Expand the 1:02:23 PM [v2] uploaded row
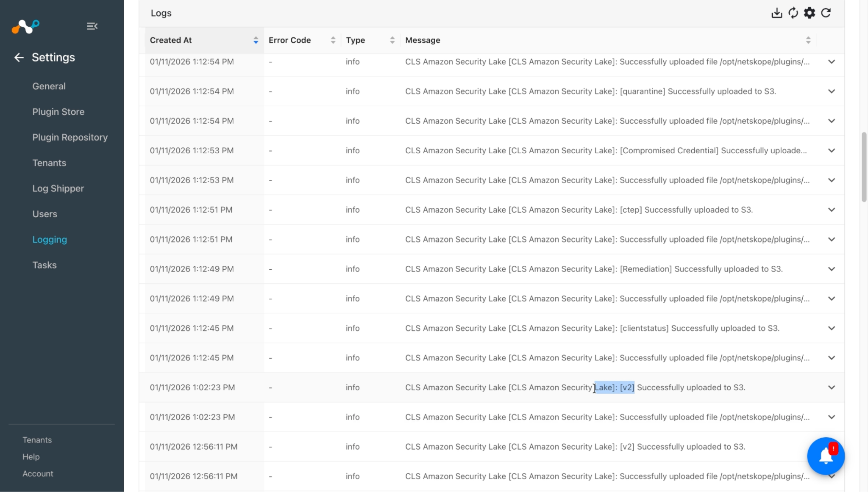 click(x=832, y=388)
